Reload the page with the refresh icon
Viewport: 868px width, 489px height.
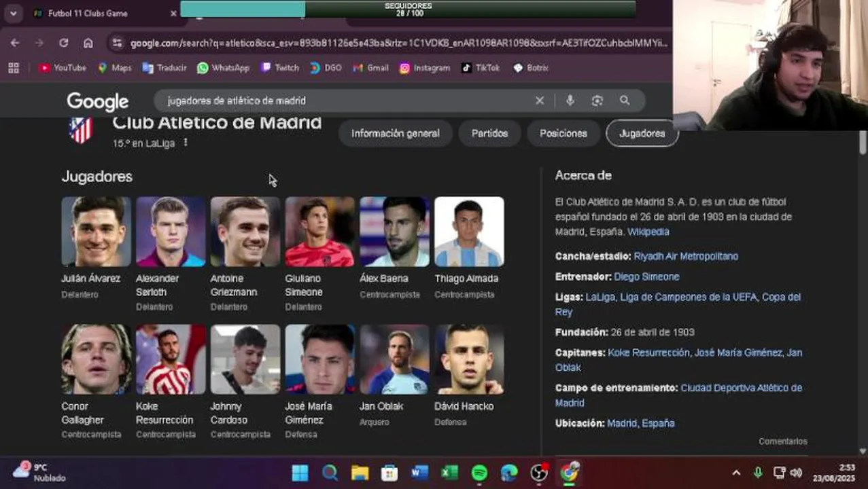click(63, 43)
